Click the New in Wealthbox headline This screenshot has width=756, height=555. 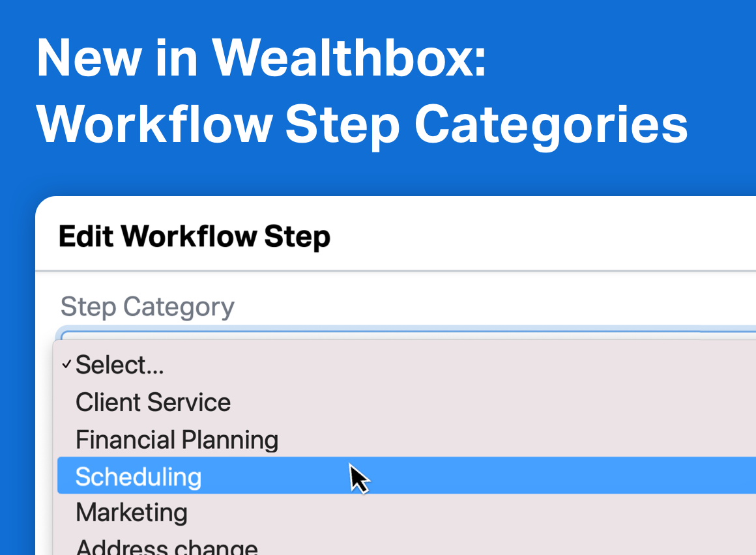tap(261, 58)
